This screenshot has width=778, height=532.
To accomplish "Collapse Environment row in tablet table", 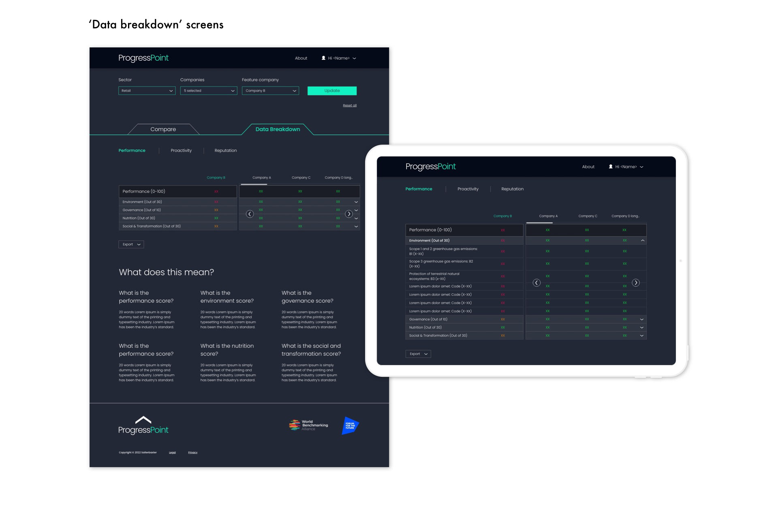I will click(x=643, y=241).
